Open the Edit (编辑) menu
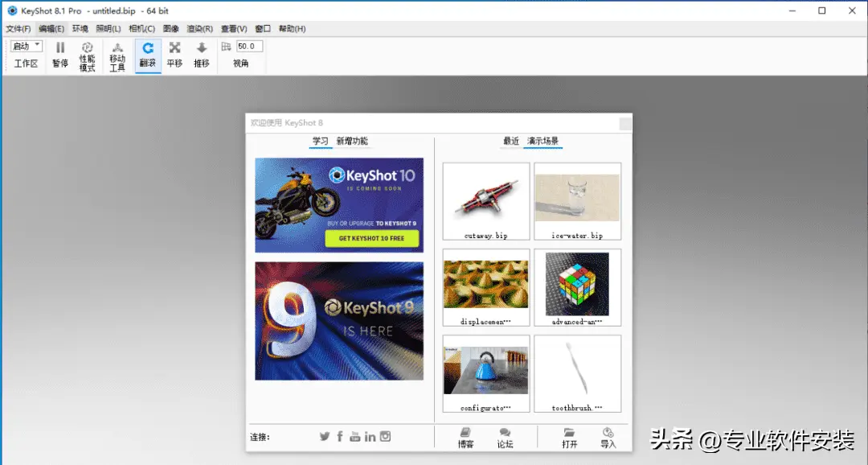 tap(51, 29)
